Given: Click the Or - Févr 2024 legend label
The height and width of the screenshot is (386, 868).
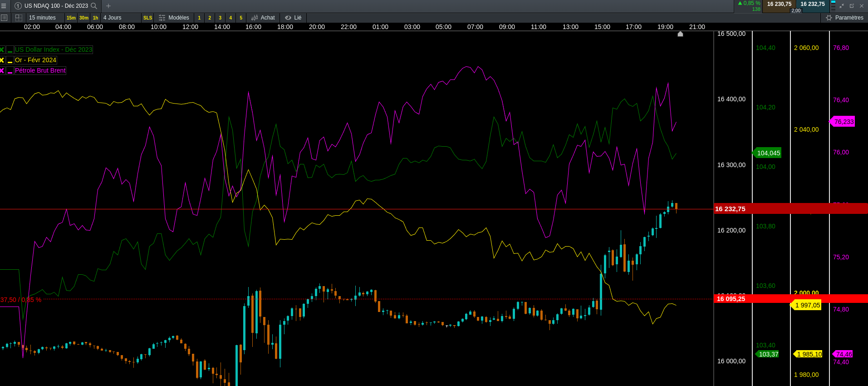Looking at the screenshot, I should tap(36, 60).
